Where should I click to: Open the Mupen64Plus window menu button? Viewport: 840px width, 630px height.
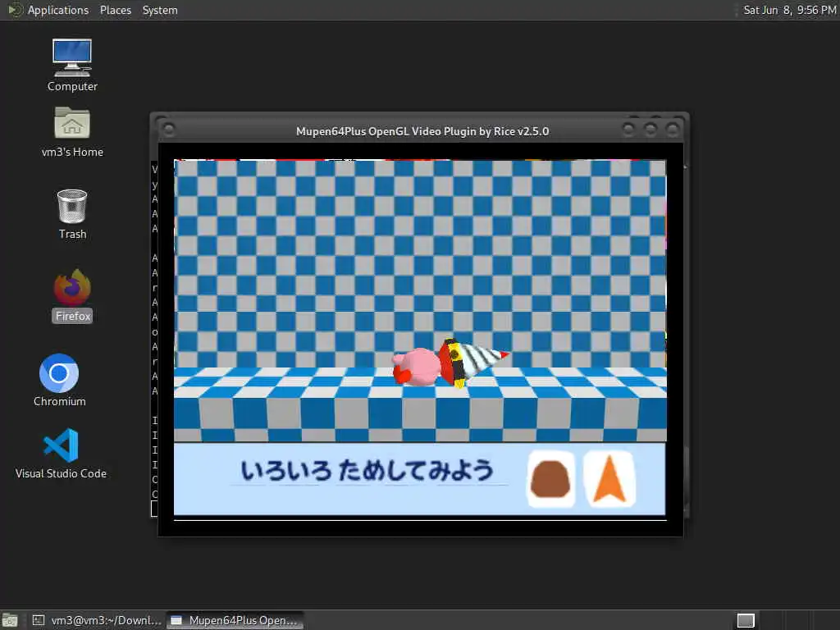[168, 129]
